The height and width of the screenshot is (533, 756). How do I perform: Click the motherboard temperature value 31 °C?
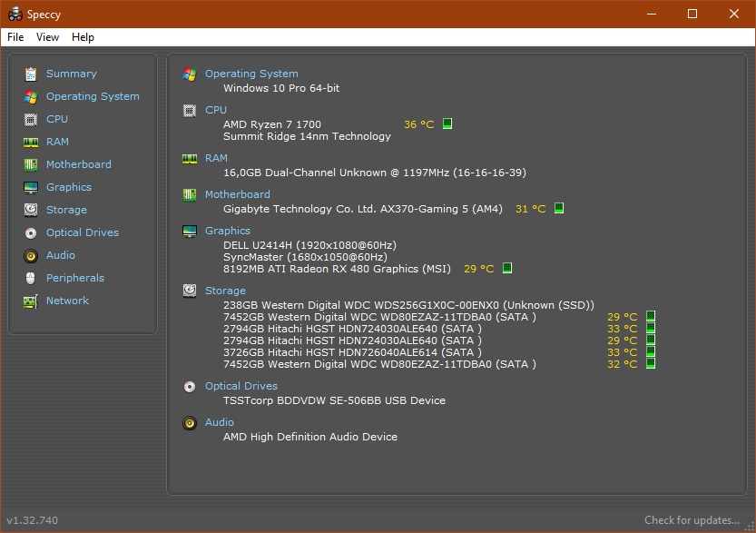tap(530, 209)
